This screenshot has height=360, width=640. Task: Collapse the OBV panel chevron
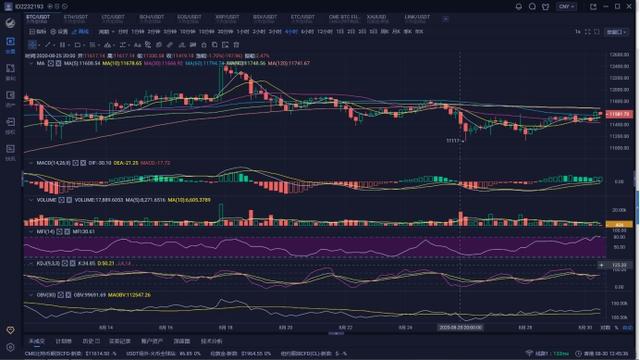tap(31, 295)
